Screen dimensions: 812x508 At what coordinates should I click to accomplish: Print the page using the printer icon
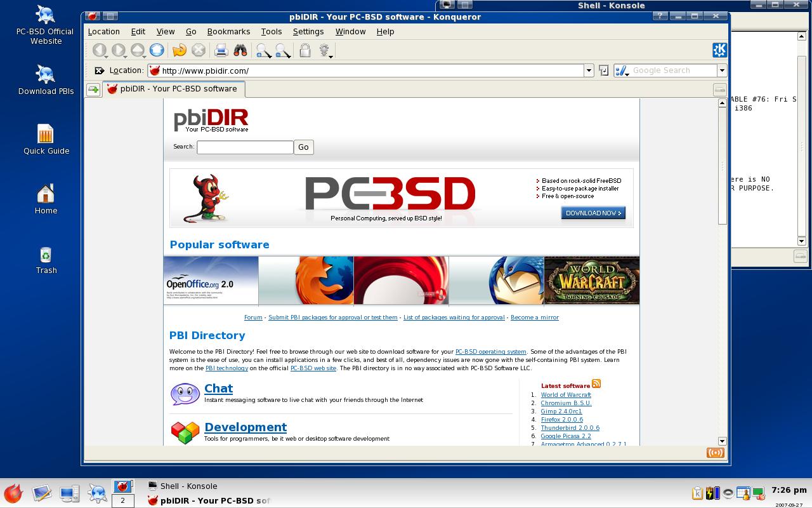221,50
